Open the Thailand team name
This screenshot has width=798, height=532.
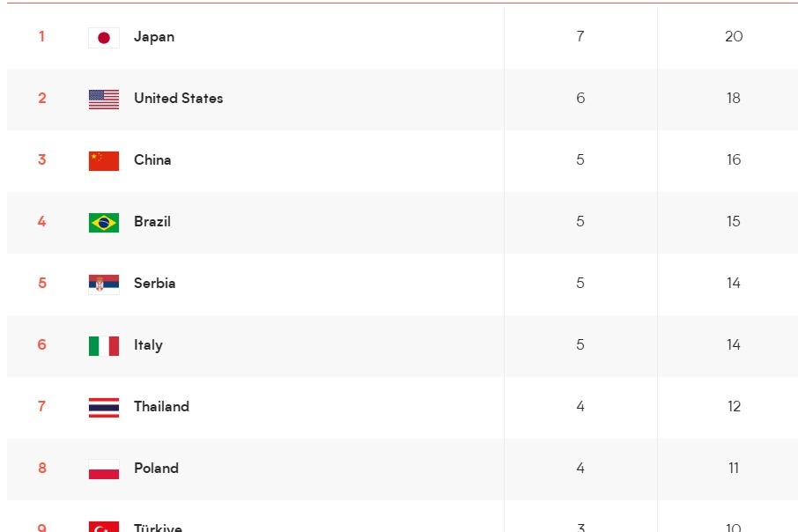click(161, 406)
